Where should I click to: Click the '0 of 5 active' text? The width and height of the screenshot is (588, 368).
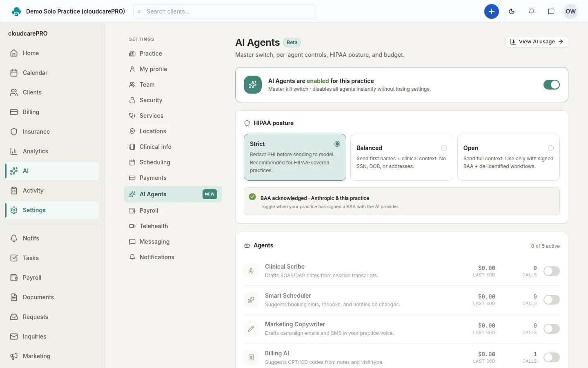click(545, 246)
